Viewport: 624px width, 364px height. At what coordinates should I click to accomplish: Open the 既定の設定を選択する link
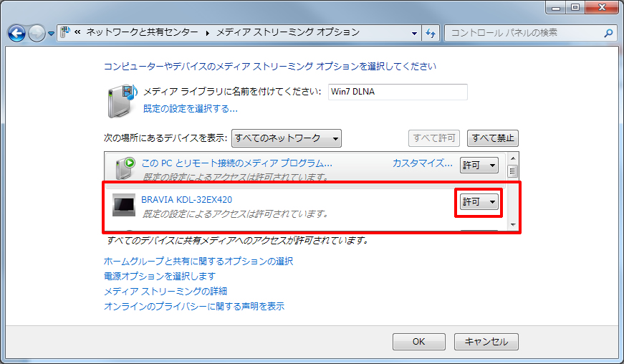(x=191, y=109)
